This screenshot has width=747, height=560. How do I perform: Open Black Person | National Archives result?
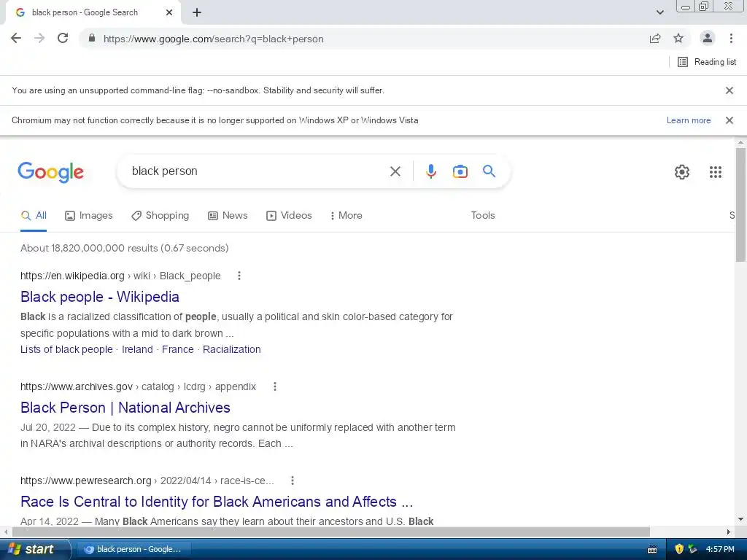pyautogui.click(x=125, y=408)
